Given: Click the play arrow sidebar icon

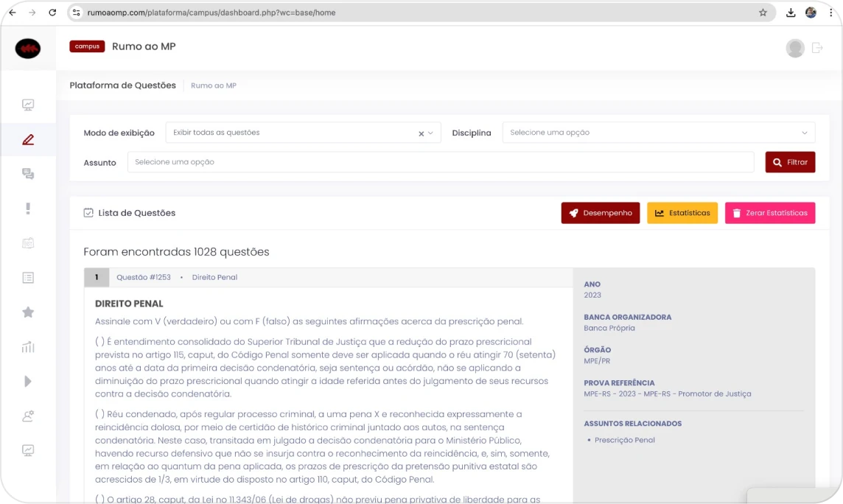Looking at the screenshot, I should pyautogui.click(x=28, y=381).
